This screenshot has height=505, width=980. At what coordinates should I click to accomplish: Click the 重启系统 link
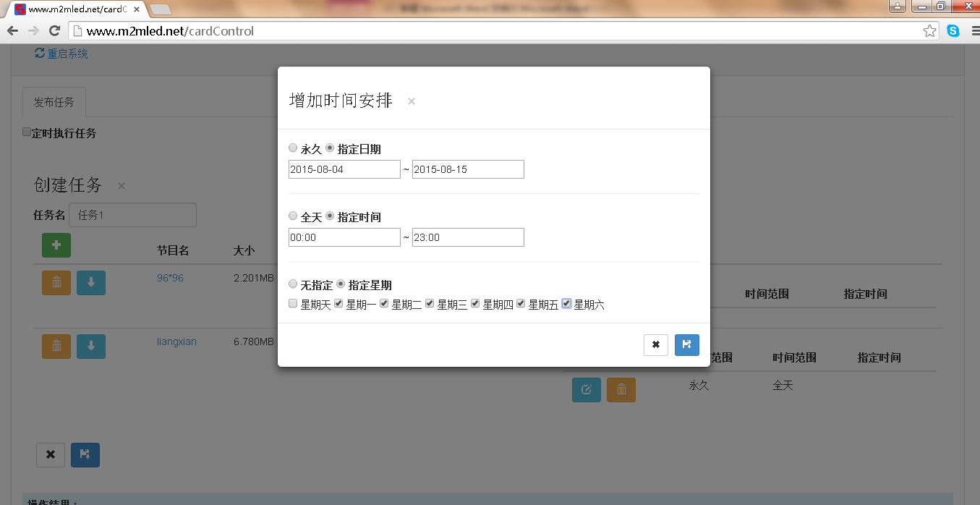pos(61,54)
